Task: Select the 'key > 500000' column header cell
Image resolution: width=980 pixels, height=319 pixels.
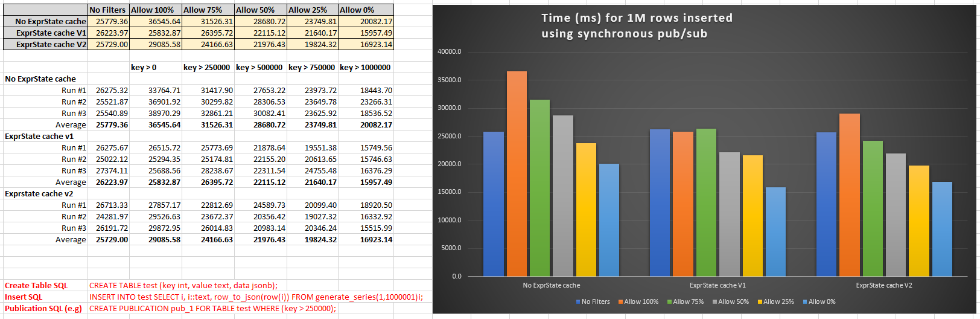Action: pyautogui.click(x=259, y=68)
